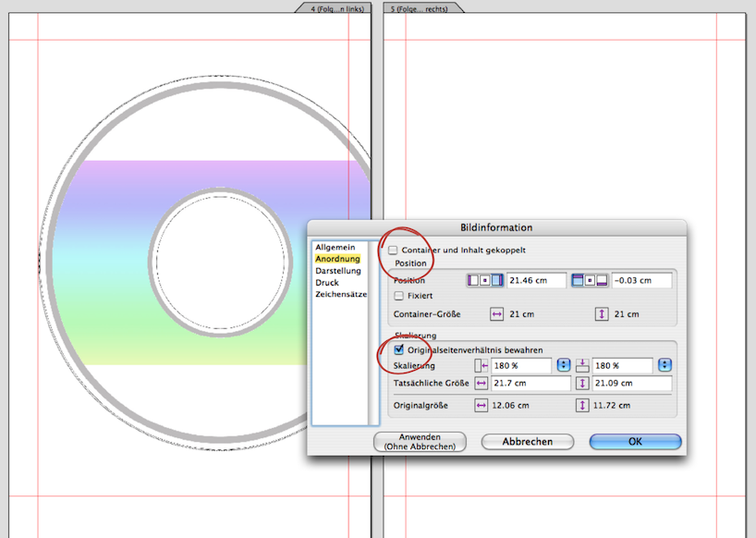756x538 pixels.
Task: Click the vertical position alignment icon
Action: tap(590, 280)
